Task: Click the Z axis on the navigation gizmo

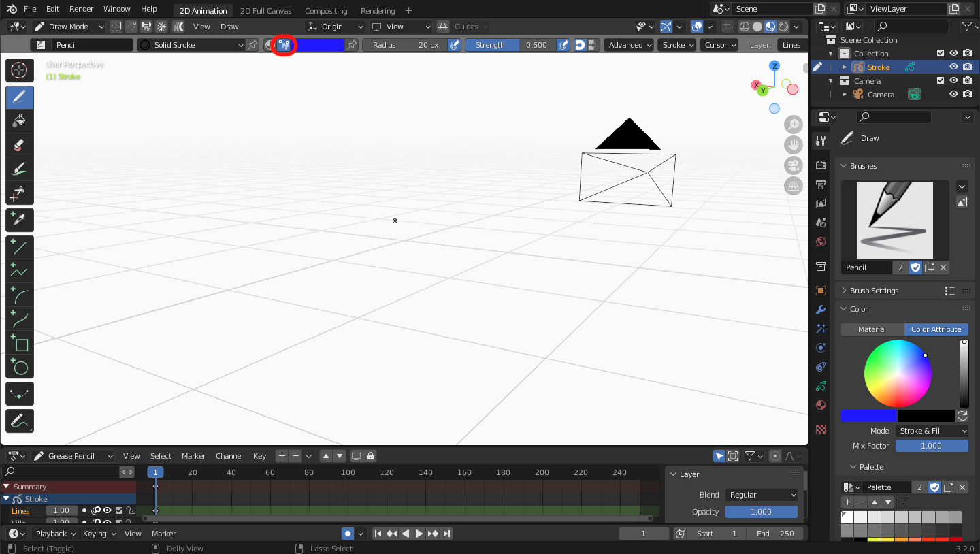Action: [774, 66]
